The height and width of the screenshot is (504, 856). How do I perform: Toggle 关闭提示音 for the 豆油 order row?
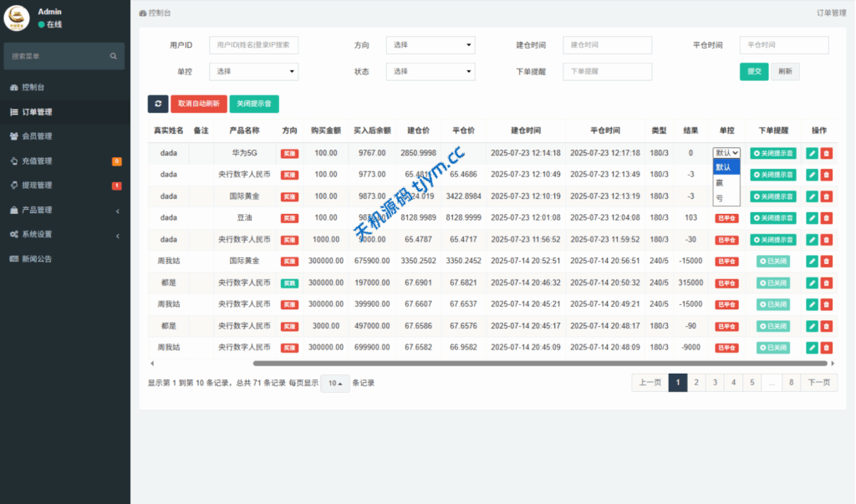[772, 218]
